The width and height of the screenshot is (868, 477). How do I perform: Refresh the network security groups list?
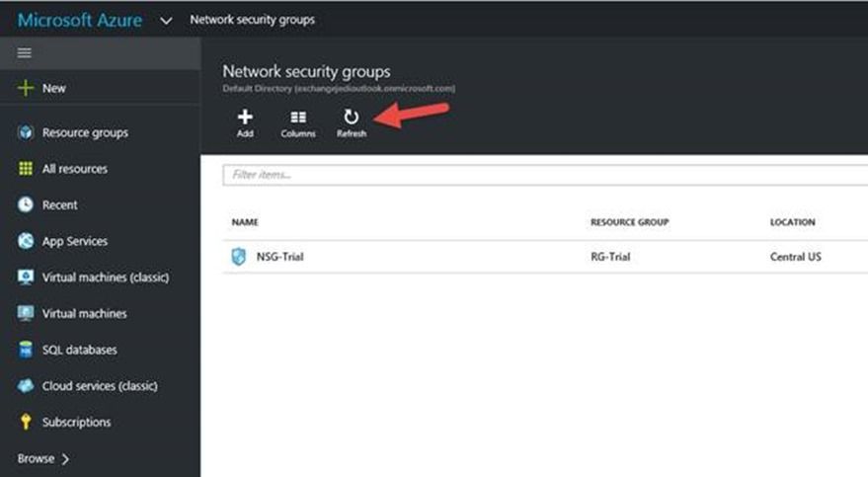click(x=351, y=122)
